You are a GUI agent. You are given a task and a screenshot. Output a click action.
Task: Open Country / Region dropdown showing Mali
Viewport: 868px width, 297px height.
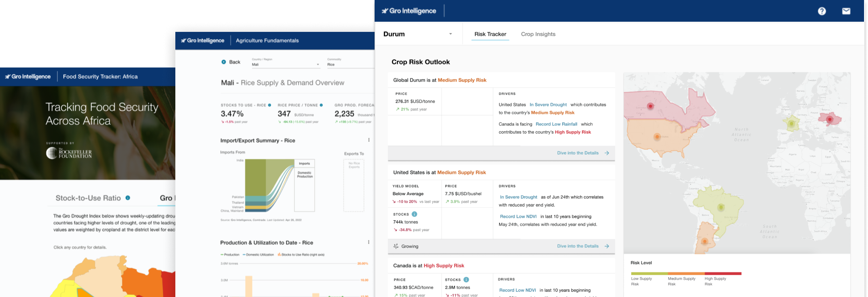[x=286, y=64]
